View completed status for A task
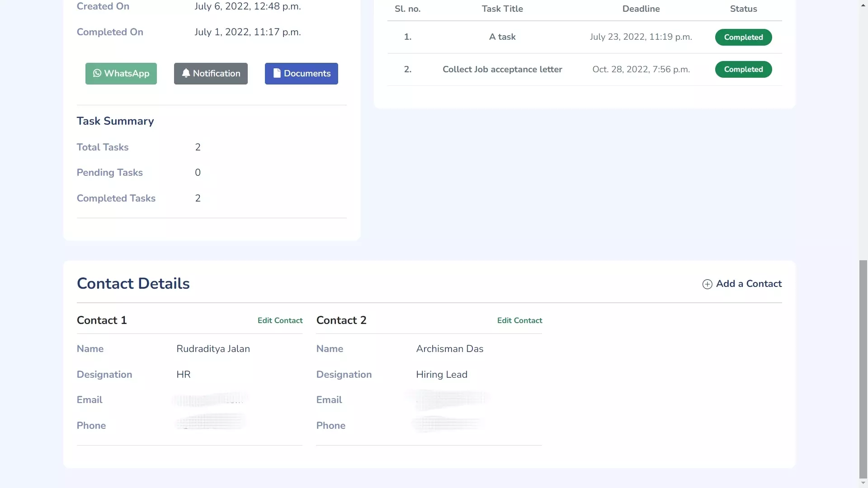This screenshot has height=488, width=868. pyautogui.click(x=743, y=37)
